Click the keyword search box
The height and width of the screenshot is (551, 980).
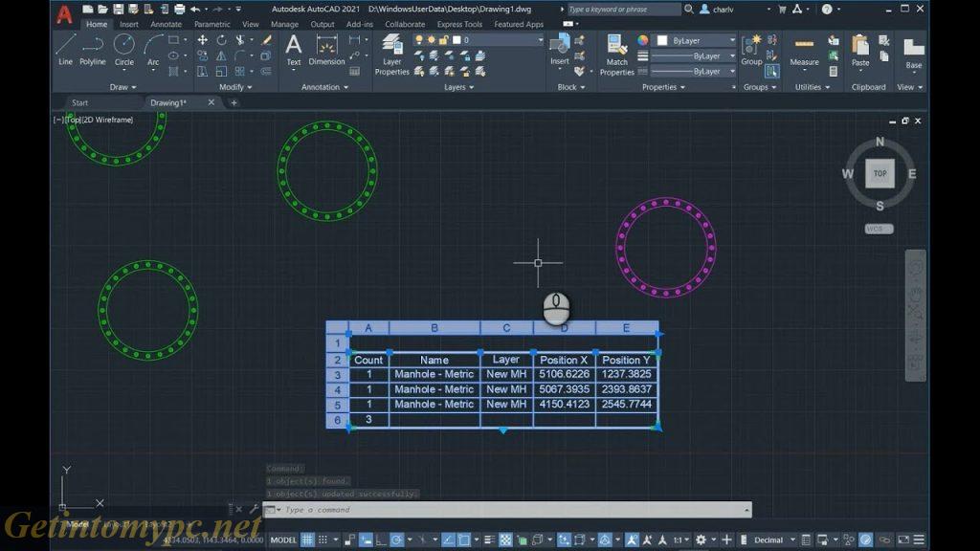pyautogui.click(x=623, y=10)
